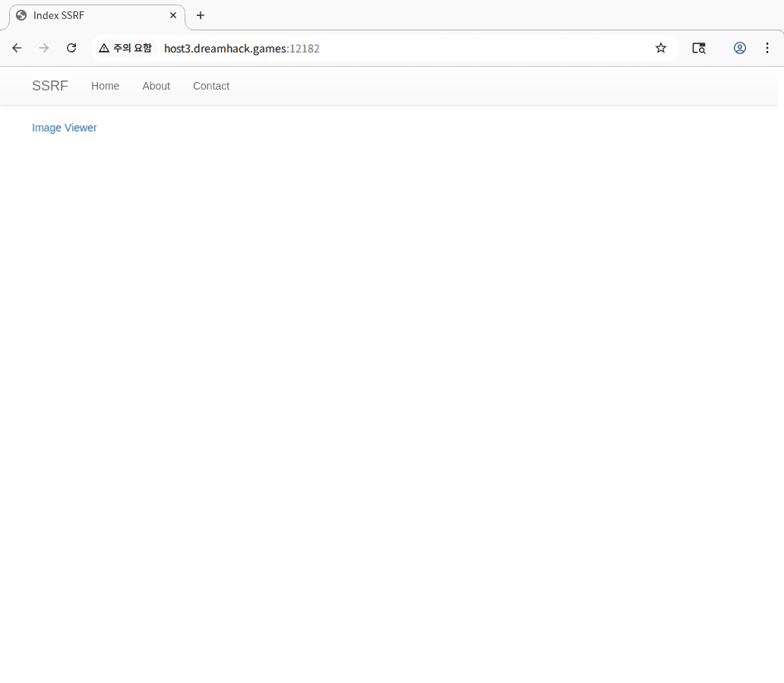Open the Google Lens search icon
The height and width of the screenshot is (683, 784).
click(x=698, y=48)
